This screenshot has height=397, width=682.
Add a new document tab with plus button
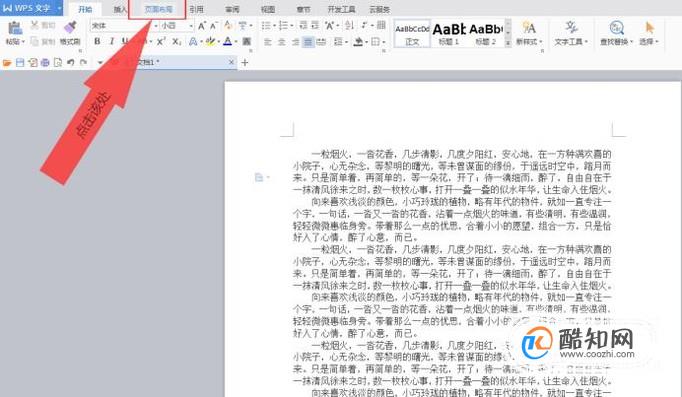(x=245, y=63)
